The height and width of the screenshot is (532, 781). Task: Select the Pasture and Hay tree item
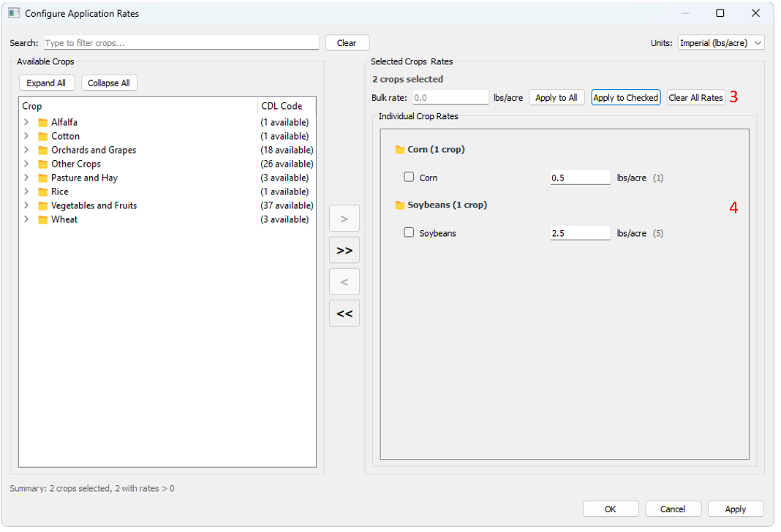point(84,178)
